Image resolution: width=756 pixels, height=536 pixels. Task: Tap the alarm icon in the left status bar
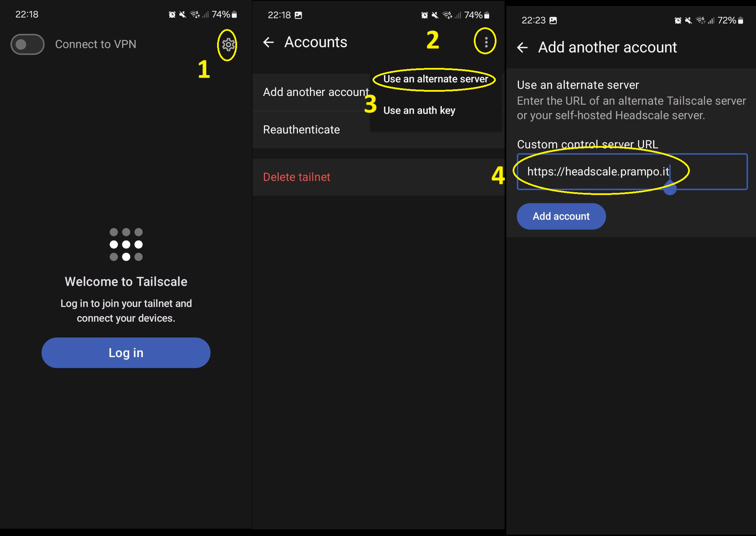[172, 15]
